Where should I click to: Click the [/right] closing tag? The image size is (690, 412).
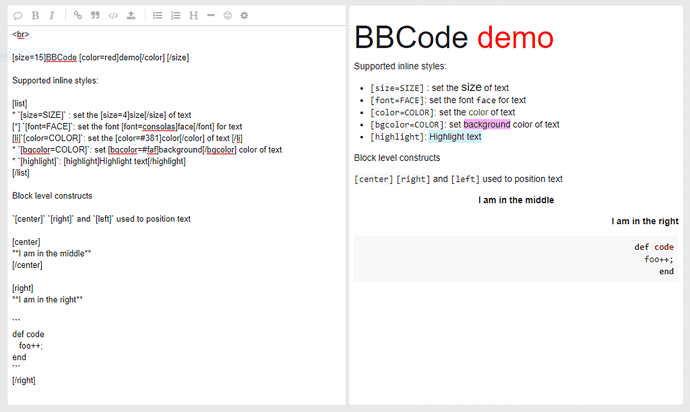click(x=24, y=380)
